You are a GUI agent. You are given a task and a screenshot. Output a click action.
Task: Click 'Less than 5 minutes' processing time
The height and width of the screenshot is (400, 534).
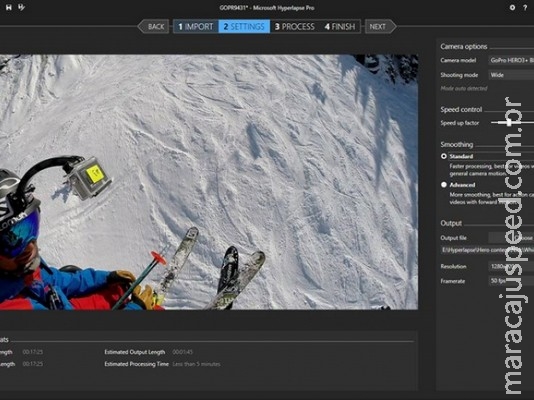click(196, 364)
